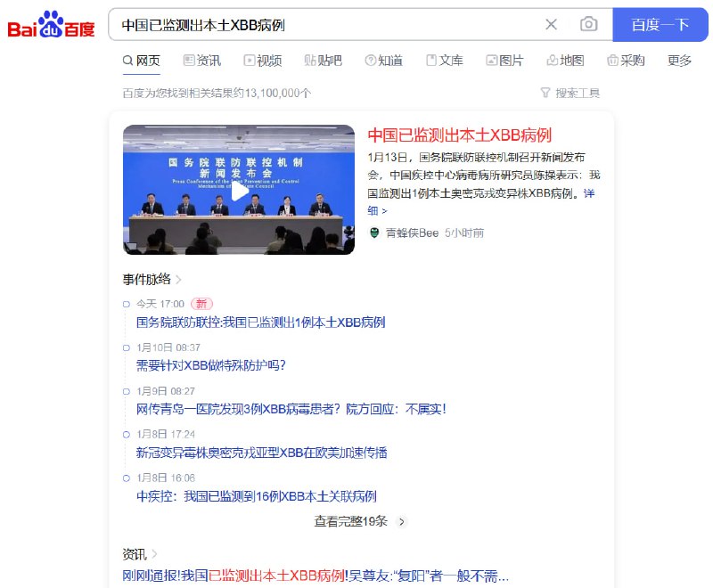Expand the 更多 menu

click(x=679, y=61)
